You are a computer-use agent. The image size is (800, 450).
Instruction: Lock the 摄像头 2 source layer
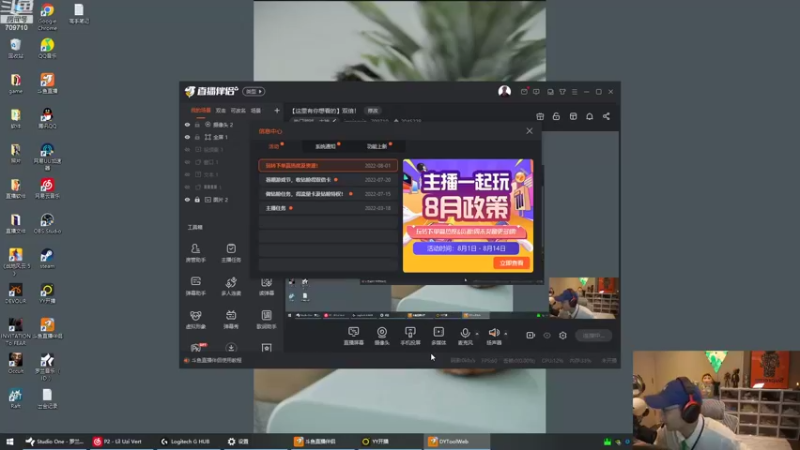197,124
